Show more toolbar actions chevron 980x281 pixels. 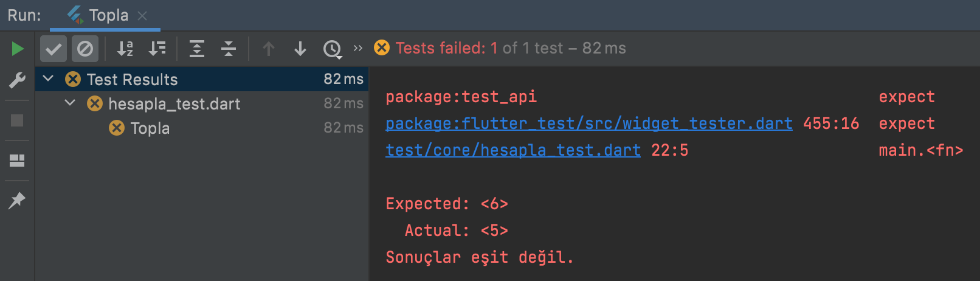coord(358,48)
